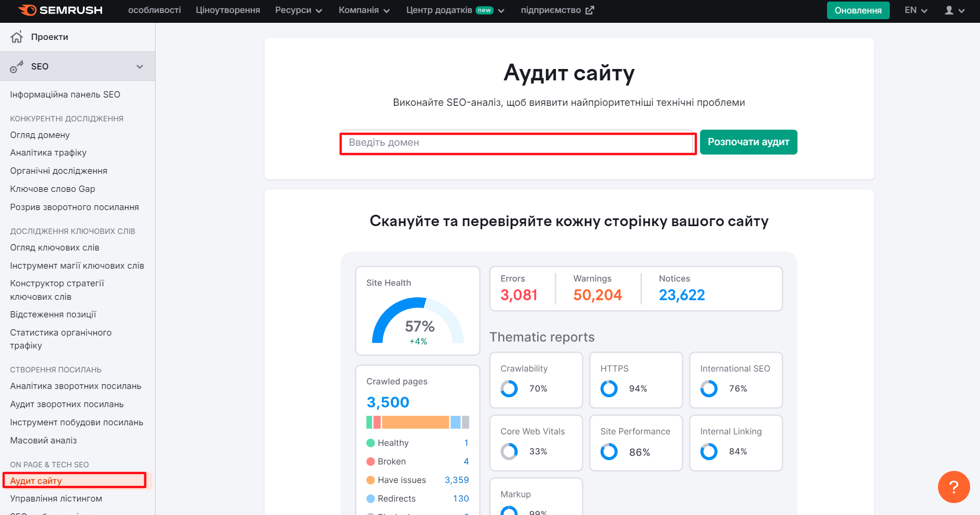Select the Проекти home icon
980x515 pixels.
tap(16, 36)
